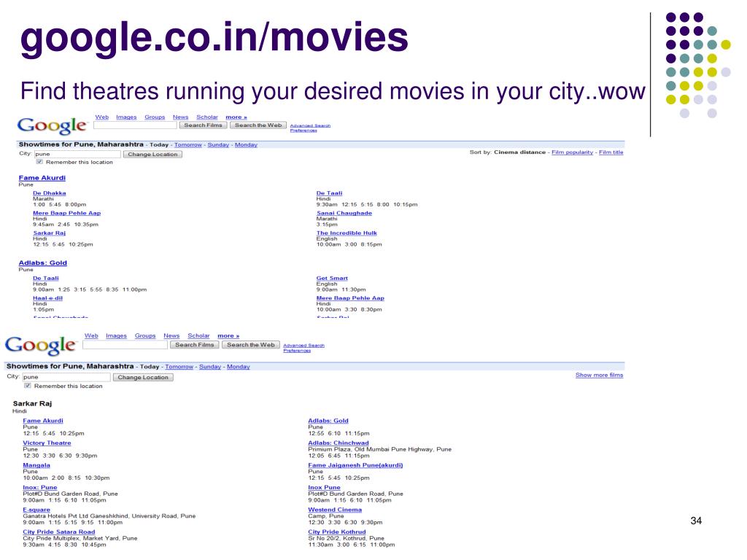This screenshot has width=747, height=560.
Task: Expand 'more »' in the upper page navigation
Action: click(x=236, y=117)
